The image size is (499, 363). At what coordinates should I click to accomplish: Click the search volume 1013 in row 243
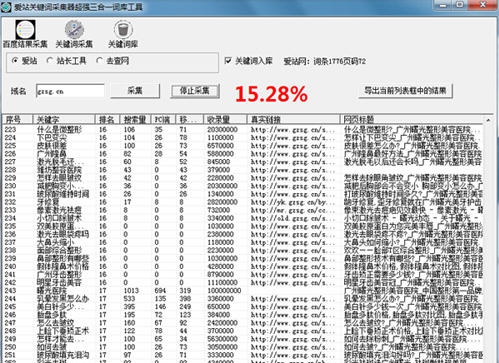pos(131,291)
